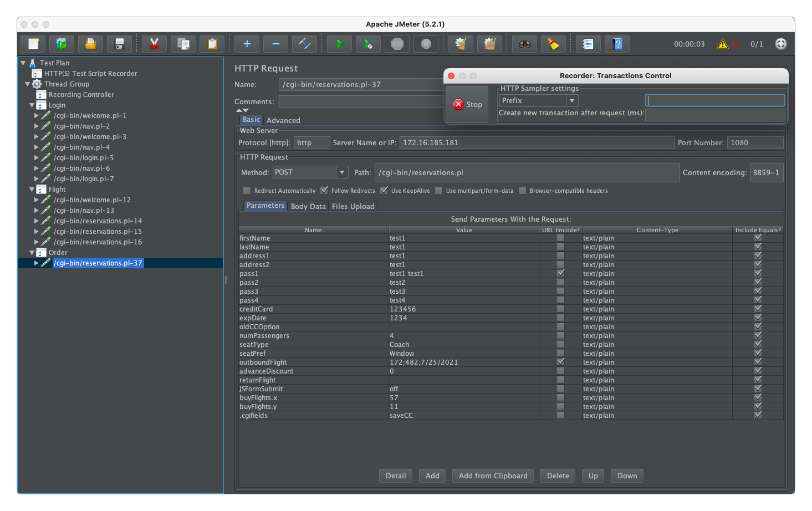Open Search with binoculars icon
Image resolution: width=812 pixels, height=511 pixels.
coord(525,44)
